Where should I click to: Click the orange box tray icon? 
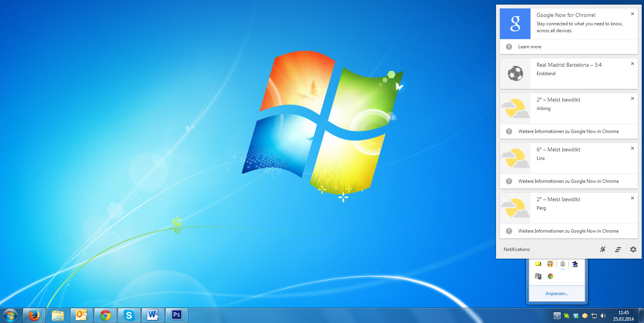(x=585, y=316)
